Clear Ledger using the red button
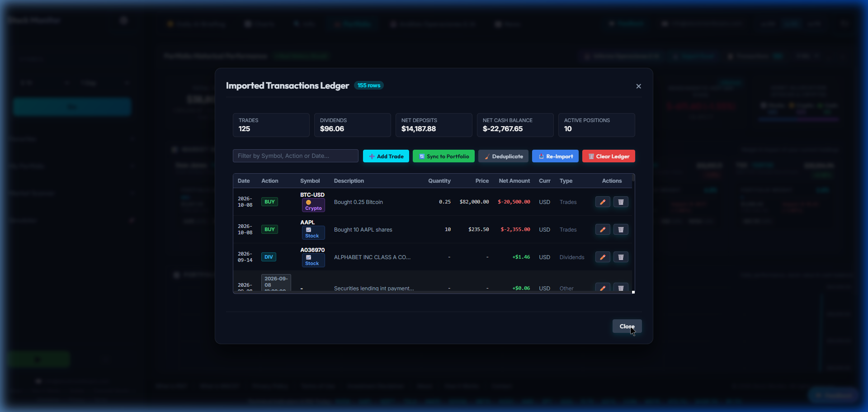 coord(609,156)
